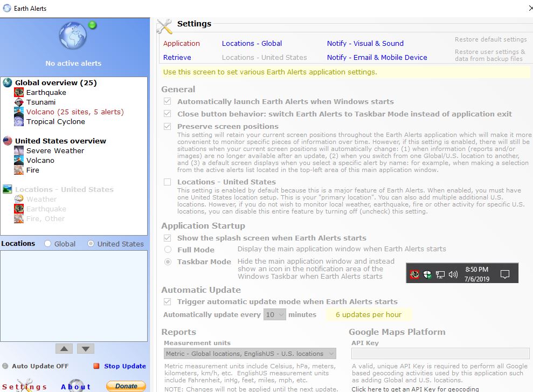Click Stop Update button

pyautogui.click(x=125, y=366)
